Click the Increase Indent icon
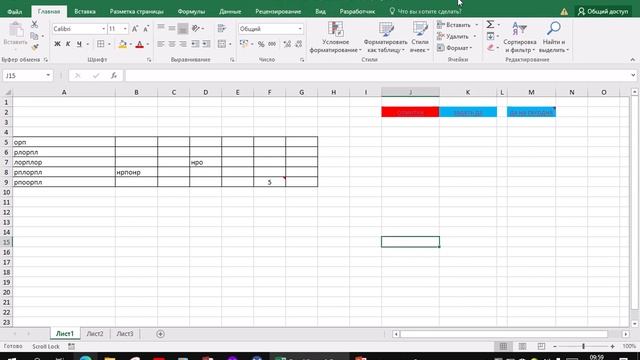Image resolution: width=640 pixels, height=360 pixels. click(206, 44)
